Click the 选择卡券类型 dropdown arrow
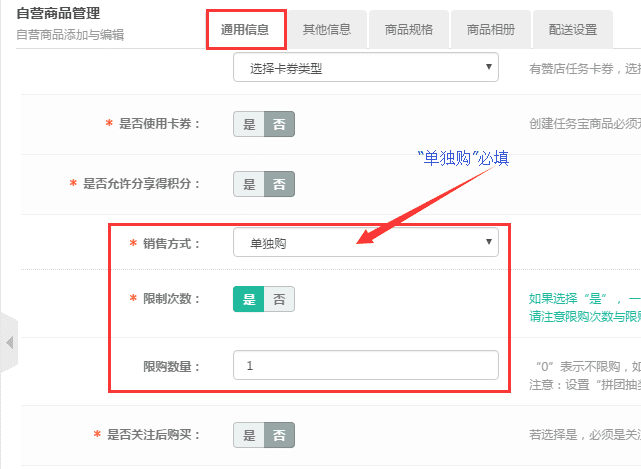The image size is (641, 469). 488,67
